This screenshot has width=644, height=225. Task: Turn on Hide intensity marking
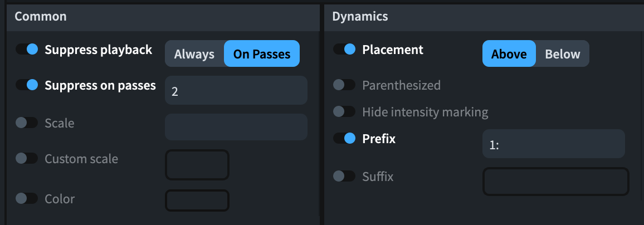pos(344,112)
